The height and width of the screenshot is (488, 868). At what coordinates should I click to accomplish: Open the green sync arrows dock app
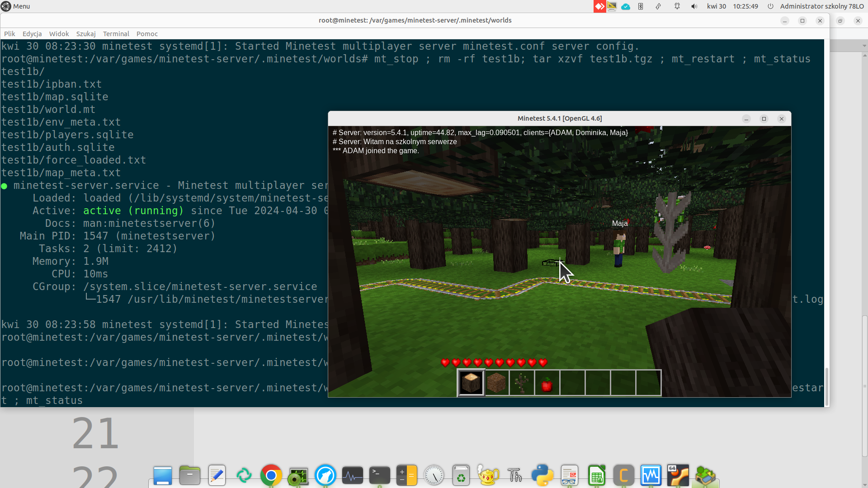coord(244,475)
